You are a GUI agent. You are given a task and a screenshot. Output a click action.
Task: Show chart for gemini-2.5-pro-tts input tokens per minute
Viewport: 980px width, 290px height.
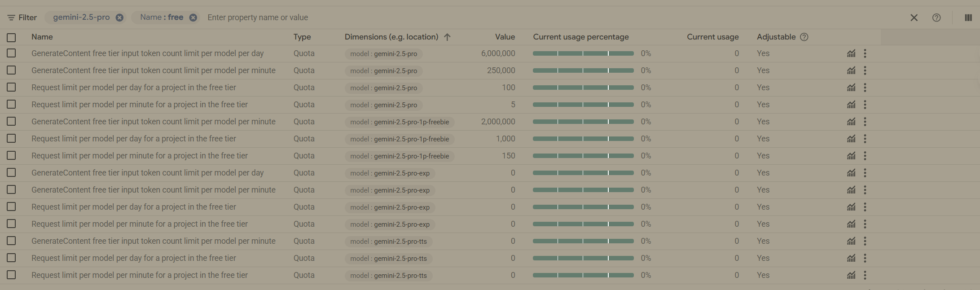point(851,241)
